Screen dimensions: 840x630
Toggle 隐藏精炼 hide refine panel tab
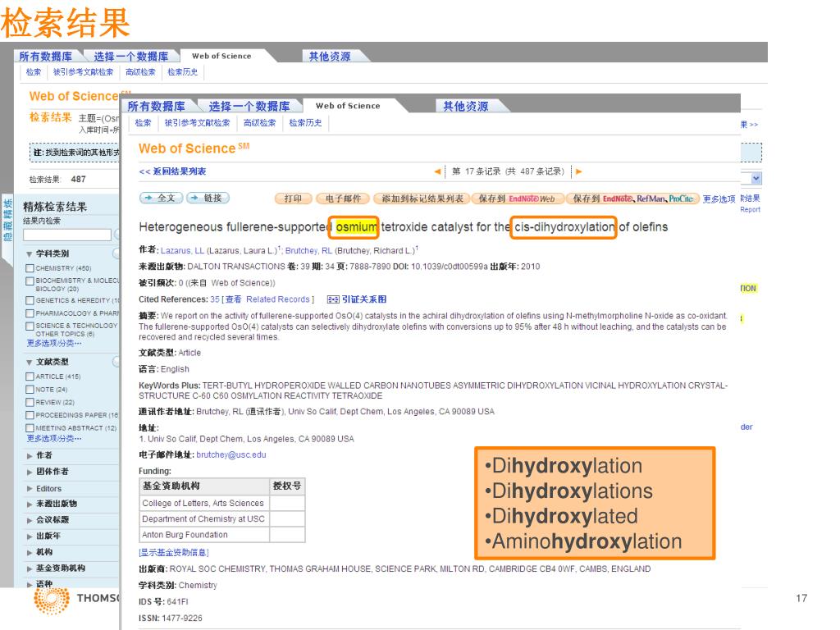point(7,220)
